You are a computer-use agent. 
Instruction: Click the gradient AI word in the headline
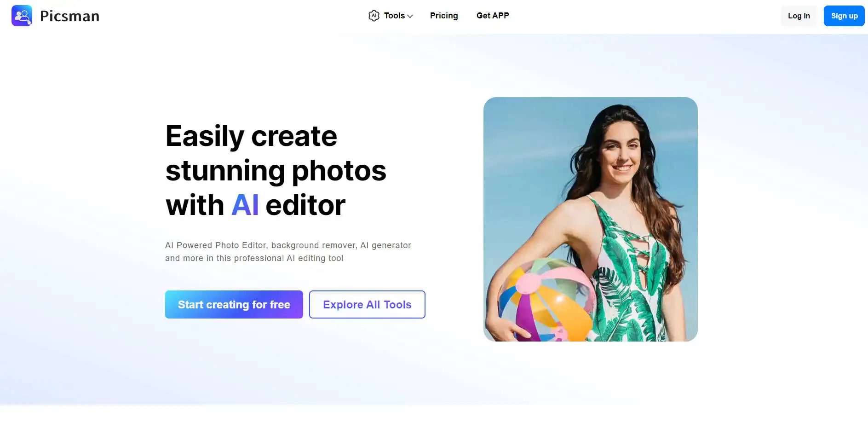[x=245, y=205]
